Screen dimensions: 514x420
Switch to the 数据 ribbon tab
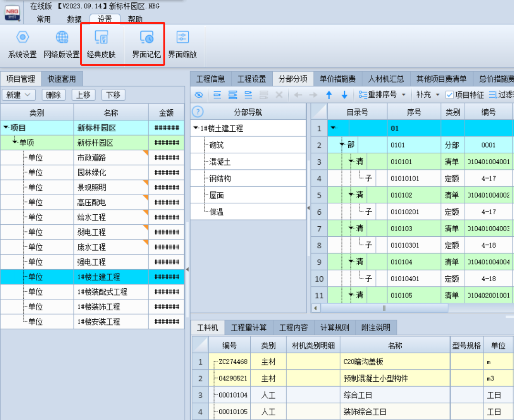pos(74,19)
